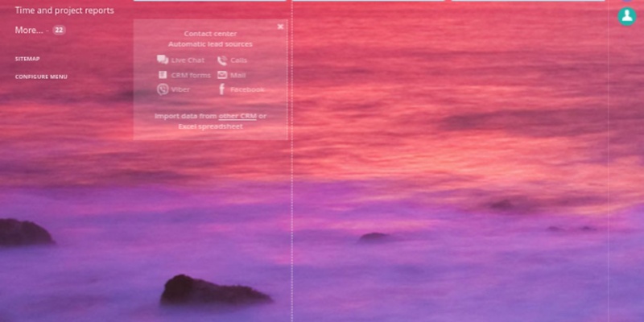Choose the Calls text label

[x=239, y=60]
